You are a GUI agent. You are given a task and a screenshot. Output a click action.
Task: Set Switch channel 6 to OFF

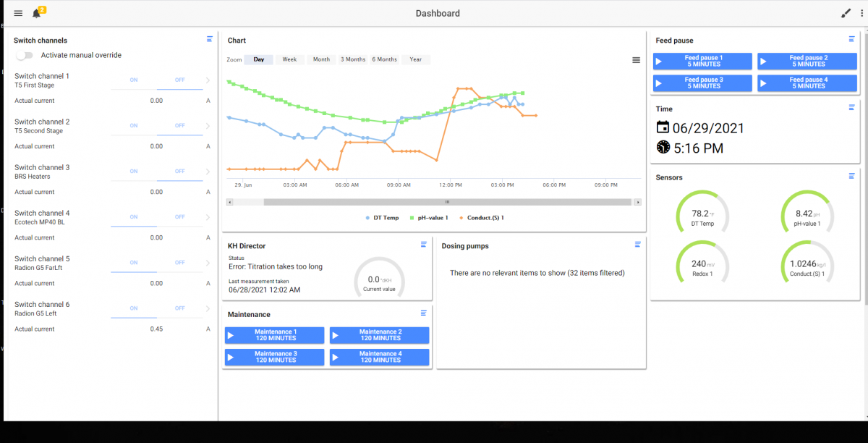click(x=180, y=308)
